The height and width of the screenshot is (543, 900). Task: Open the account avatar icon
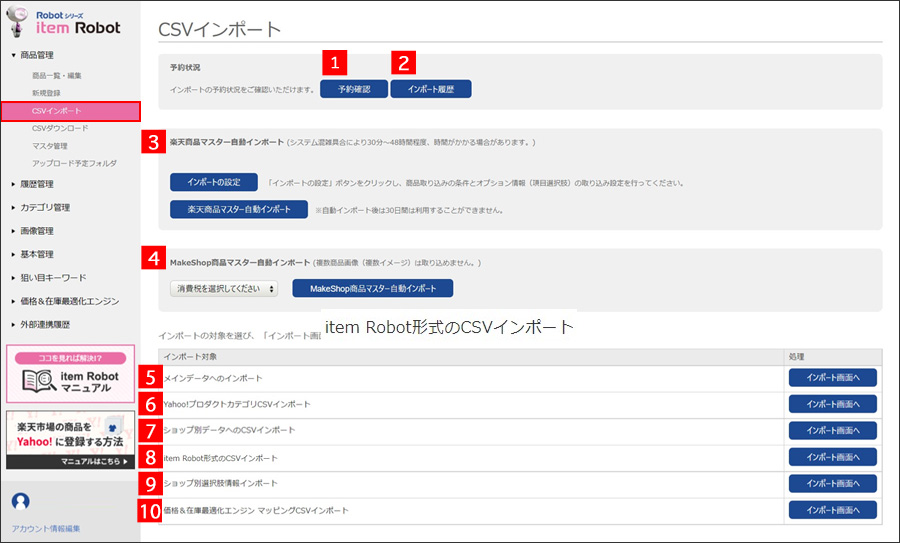(21, 501)
